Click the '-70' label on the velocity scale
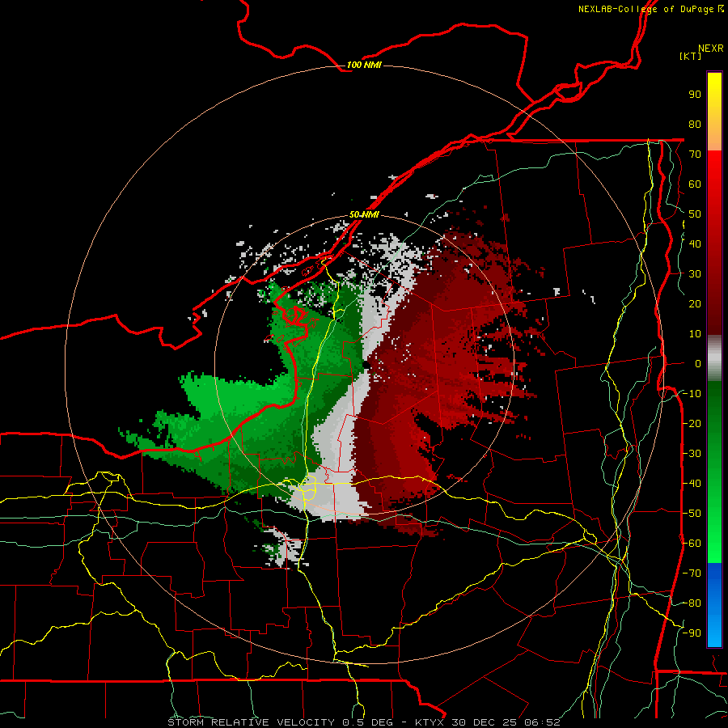Image resolution: width=728 pixels, height=728 pixels. coord(692,574)
